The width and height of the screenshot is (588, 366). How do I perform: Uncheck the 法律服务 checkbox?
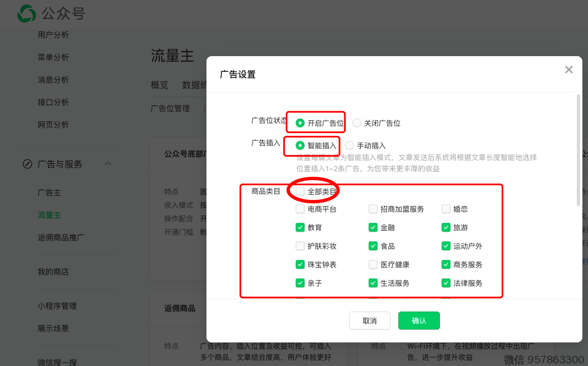point(446,283)
